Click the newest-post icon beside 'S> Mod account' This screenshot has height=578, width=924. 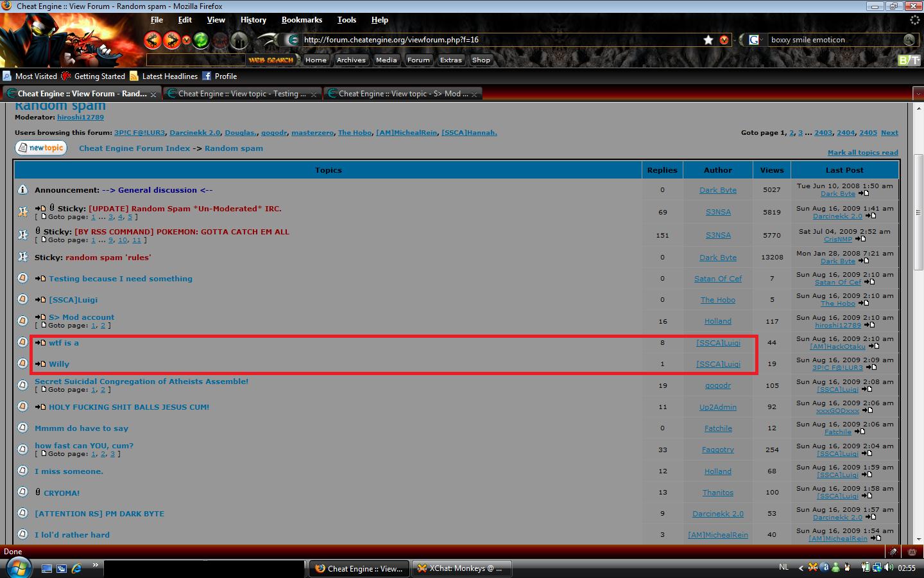(40, 317)
